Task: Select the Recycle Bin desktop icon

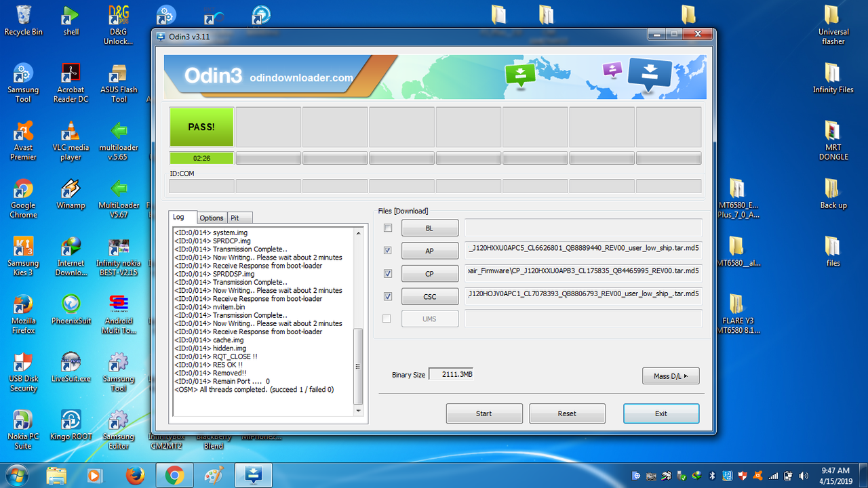Action: click(23, 20)
